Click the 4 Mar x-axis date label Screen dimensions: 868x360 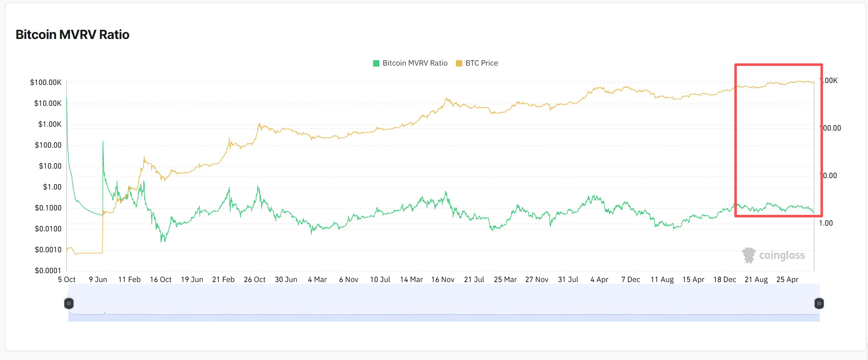click(317, 280)
